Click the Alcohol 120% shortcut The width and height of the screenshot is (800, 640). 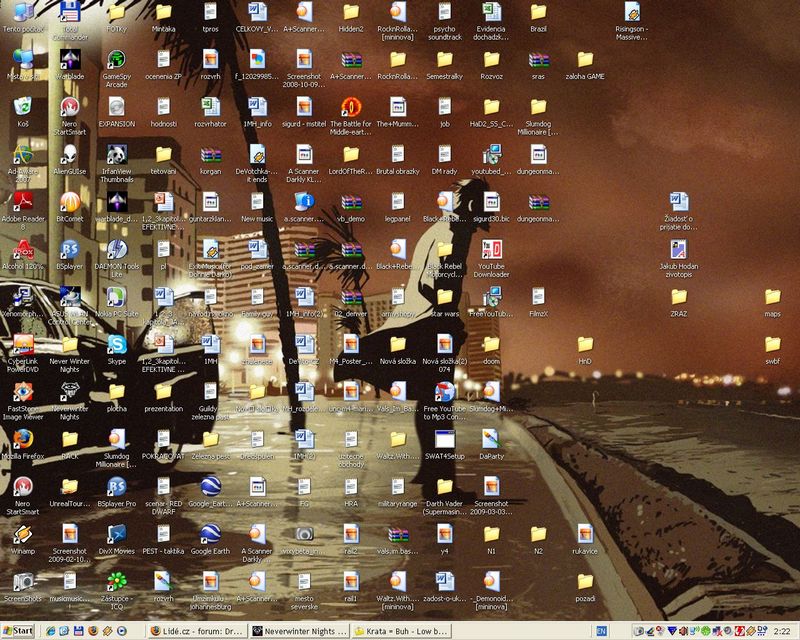tap(22, 248)
